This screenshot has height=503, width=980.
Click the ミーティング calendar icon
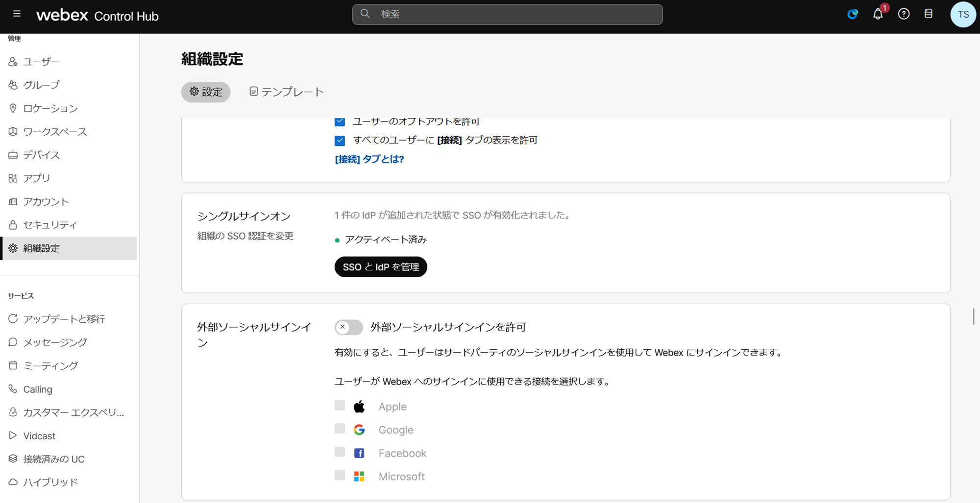click(13, 365)
